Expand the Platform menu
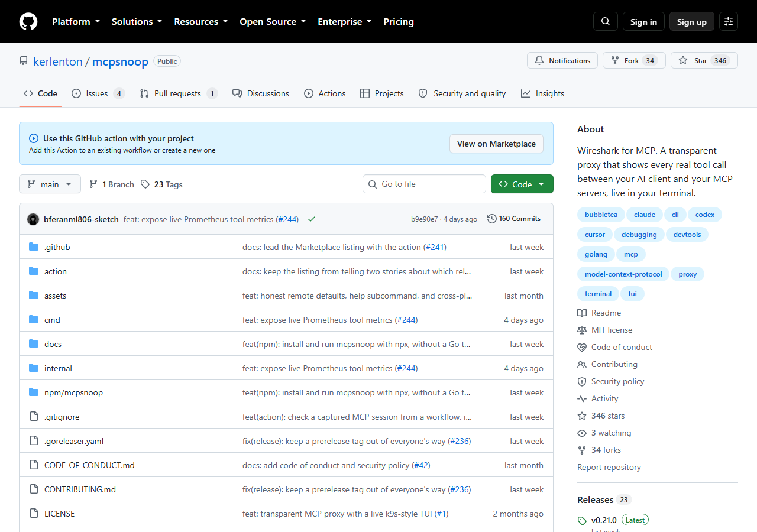 coord(75,21)
